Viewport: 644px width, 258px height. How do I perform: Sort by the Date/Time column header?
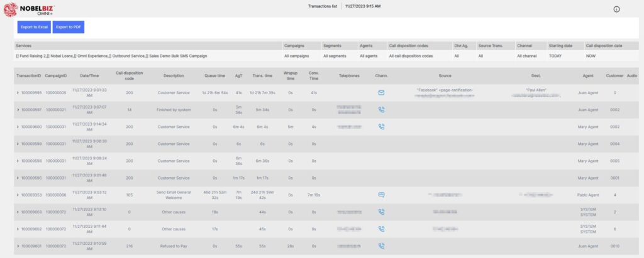(x=89, y=76)
